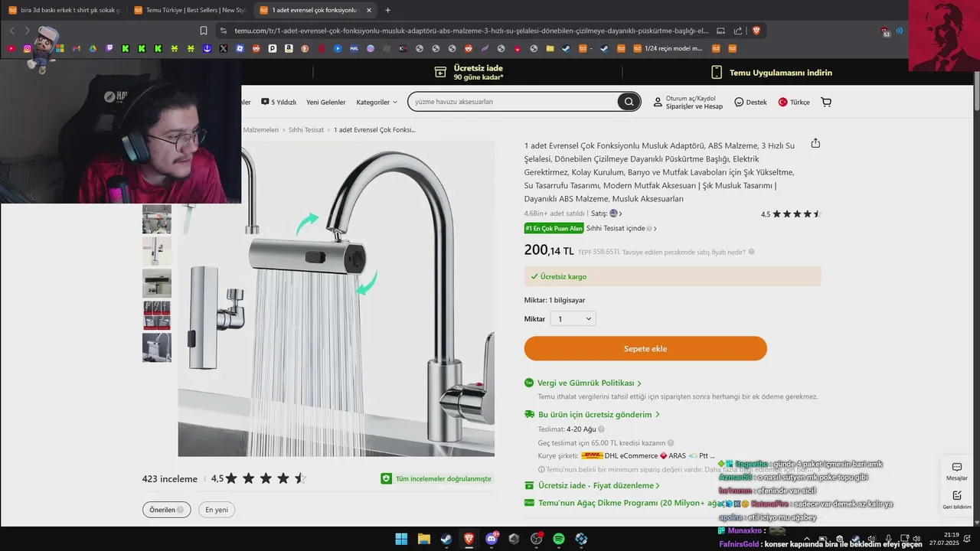Click the Brave browser taskbar icon
This screenshot has width=980, height=551.
coord(469,539)
